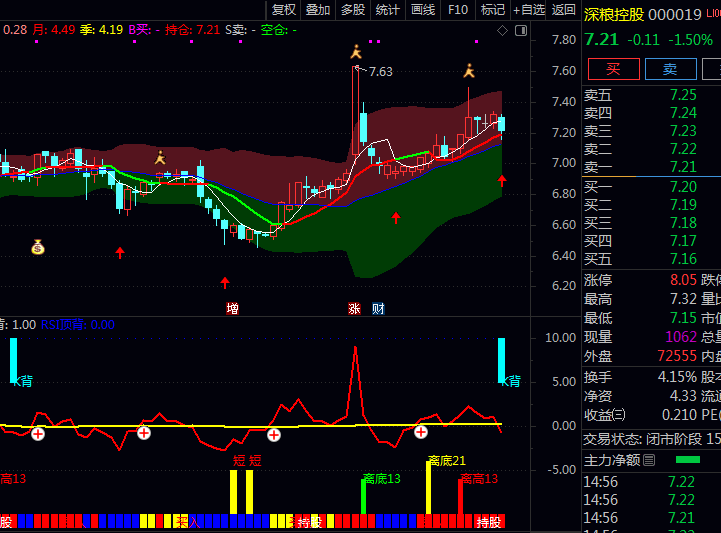Click the running figure icon near 7.63
Image resolution: width=721 pixels, height=533 pixels.
coord(355,52)
